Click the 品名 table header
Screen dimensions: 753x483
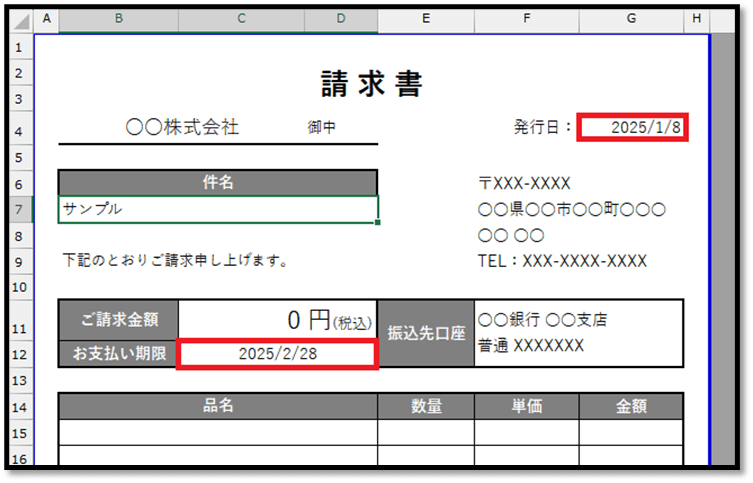tap(218, 406)
